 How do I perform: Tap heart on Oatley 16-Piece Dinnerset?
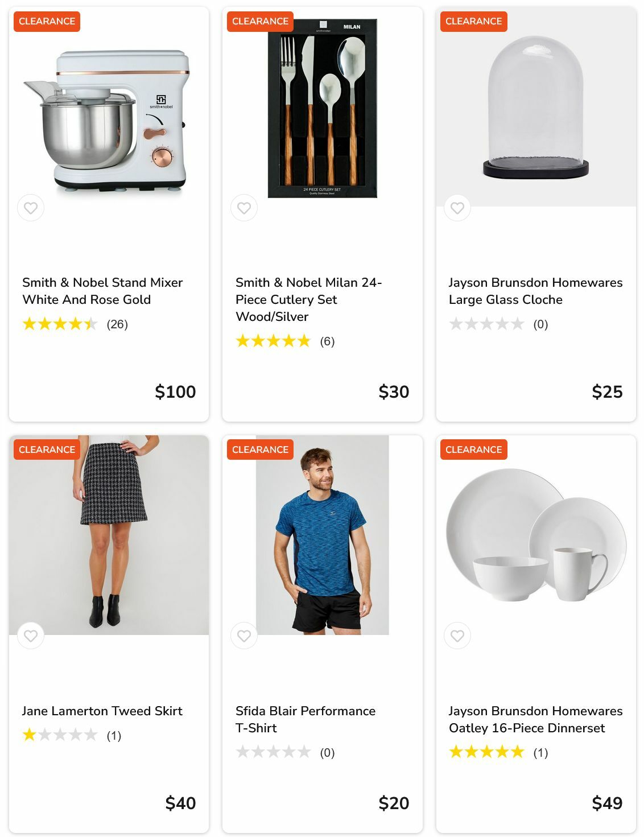click(x=457, y=636)
